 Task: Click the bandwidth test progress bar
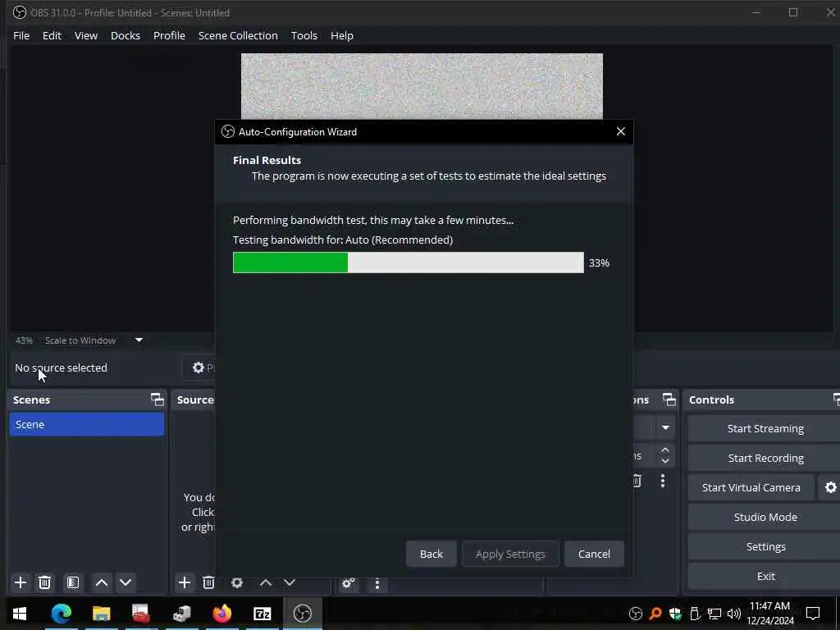tap(409, 262)
